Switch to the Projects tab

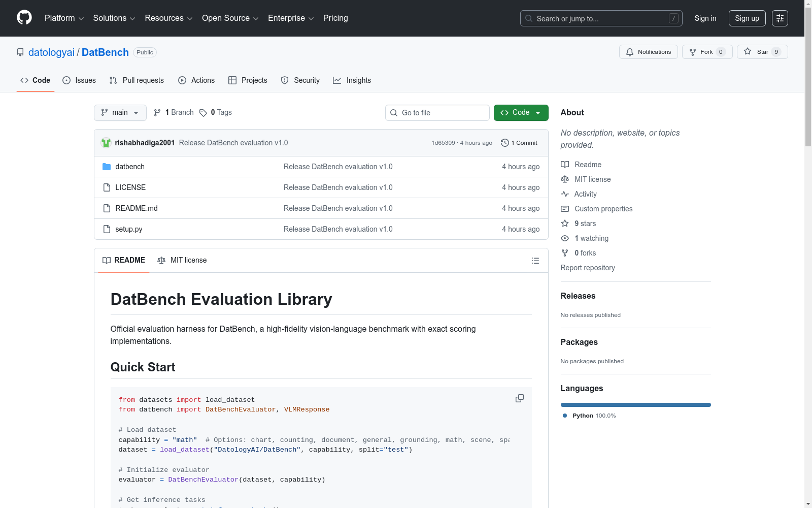pyautogui.click(x=248, y=80)
